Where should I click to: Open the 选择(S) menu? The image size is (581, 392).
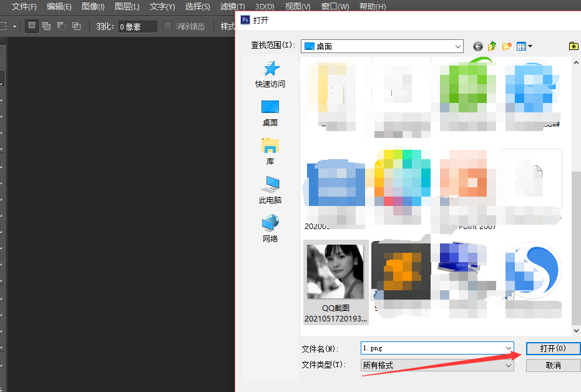pos(197,6)
